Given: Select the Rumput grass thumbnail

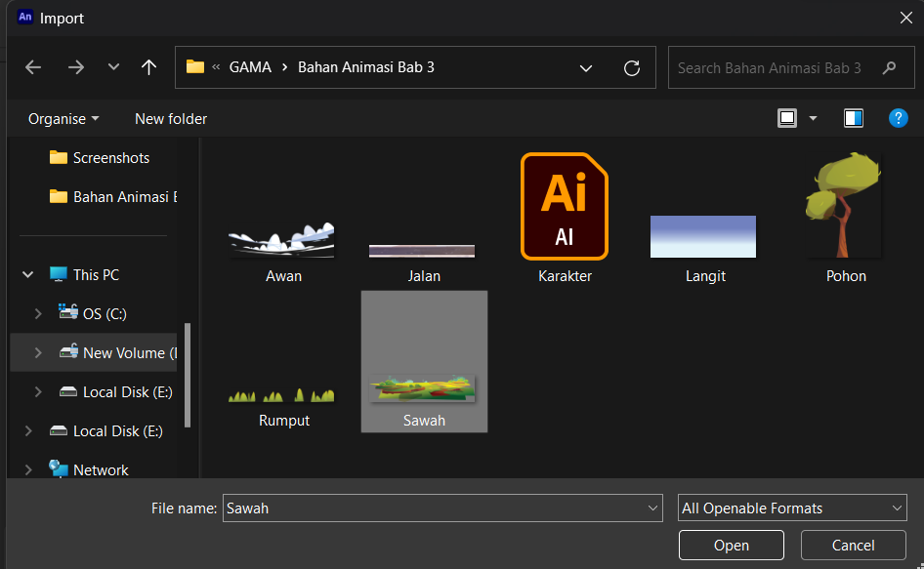Looking at the screenshot, I should pyautogui.click(x=281, y=394).
